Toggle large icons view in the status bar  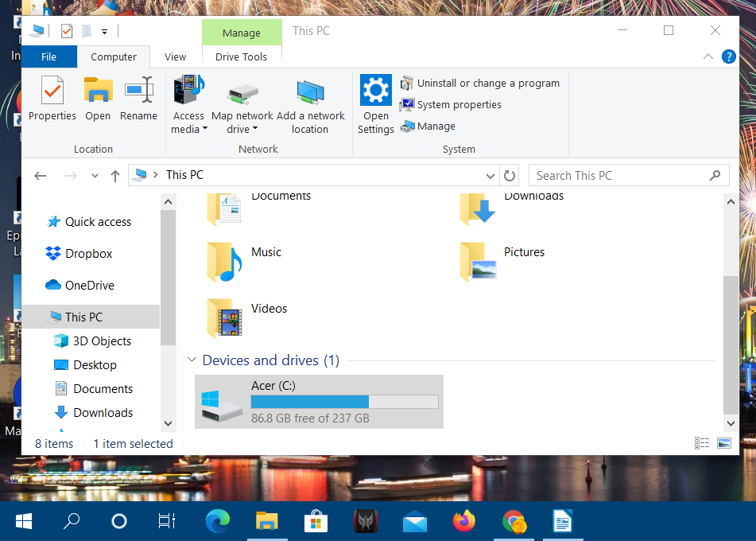[724, 443]
